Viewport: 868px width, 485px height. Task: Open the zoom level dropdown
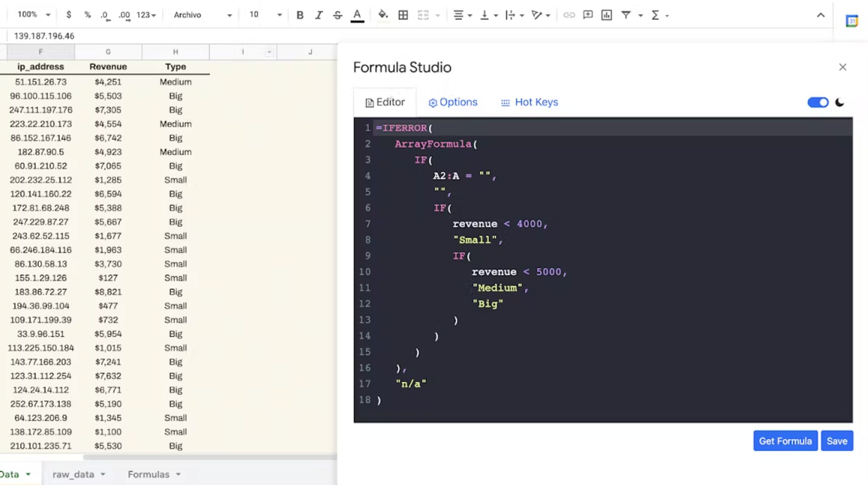click(x=34, y=15)
